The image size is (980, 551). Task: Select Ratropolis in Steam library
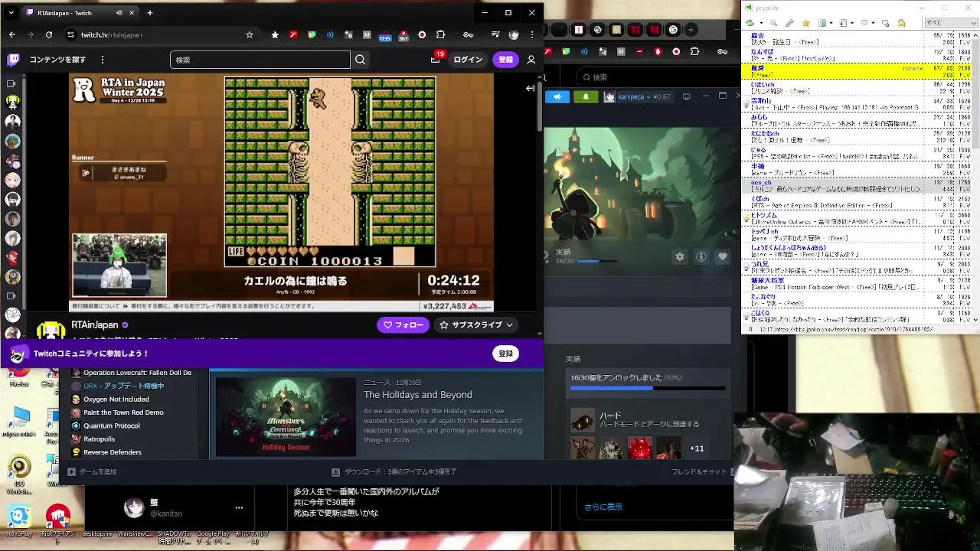(x=99, y=439)
